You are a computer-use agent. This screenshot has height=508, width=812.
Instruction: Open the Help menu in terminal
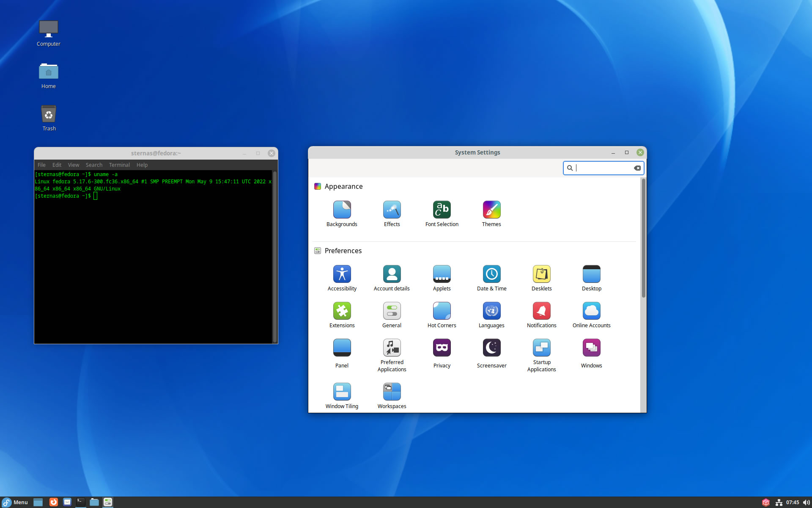(142, 165)
